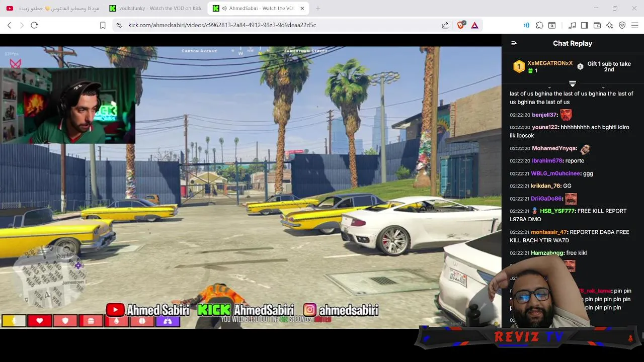Click DriiGaDo86's username in chat
The width and height of the screenshot is (644, 362).
pos(547,199)
